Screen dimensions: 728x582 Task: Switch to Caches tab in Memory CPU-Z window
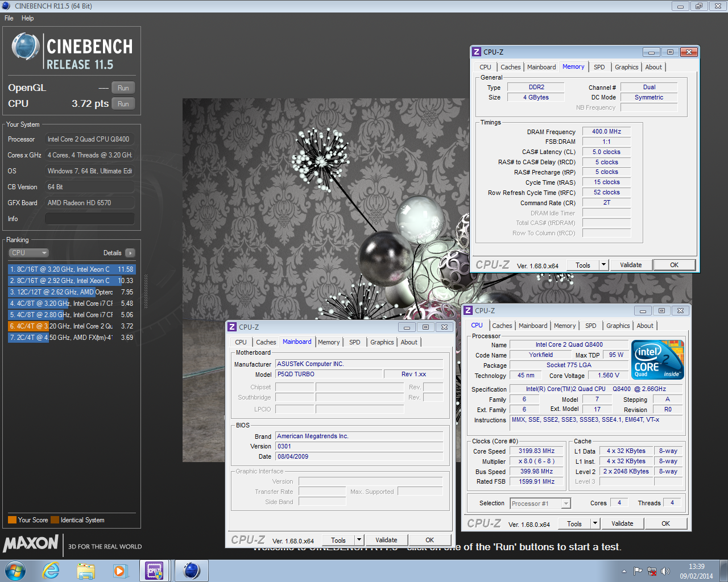click(x=511, y=67)
